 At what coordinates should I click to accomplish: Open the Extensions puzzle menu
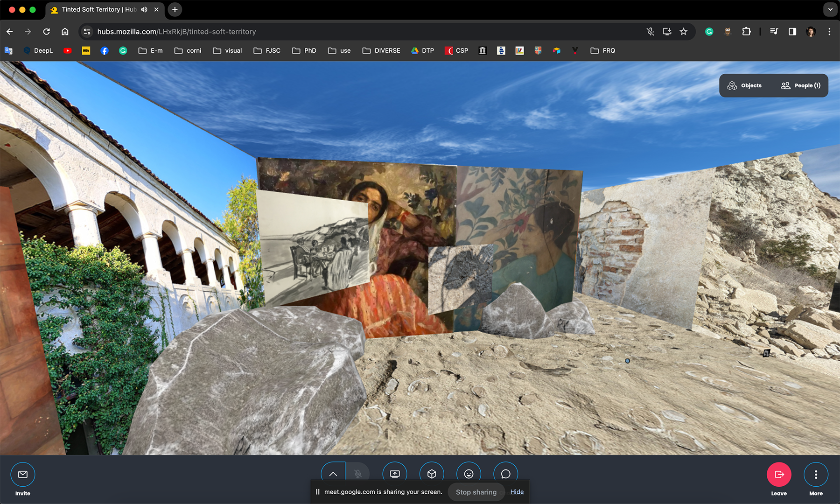(x=746, y=32)
